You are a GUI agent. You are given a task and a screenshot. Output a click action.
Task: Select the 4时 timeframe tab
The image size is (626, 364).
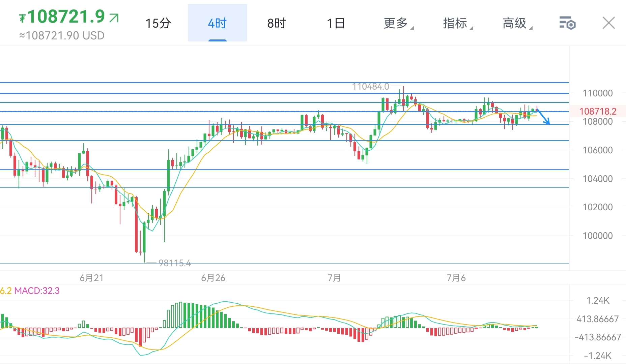click(x=217, y=23)
